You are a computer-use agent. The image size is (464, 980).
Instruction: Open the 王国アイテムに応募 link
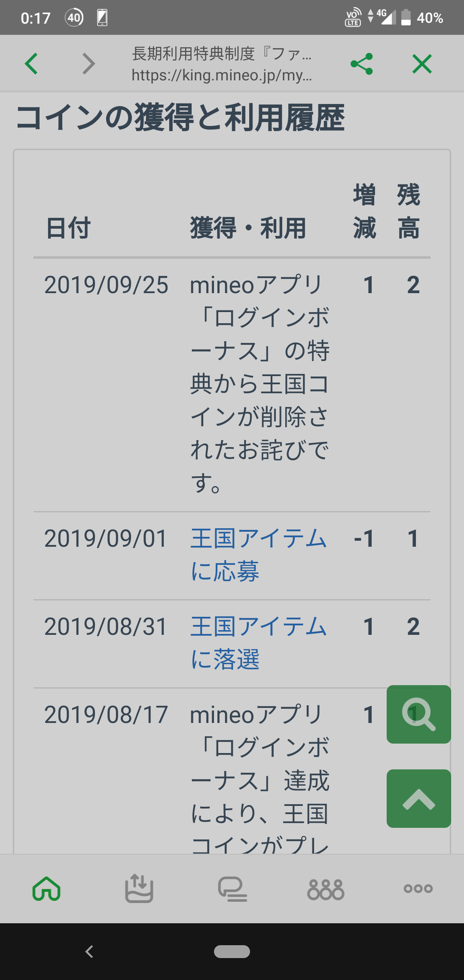point(258,554)
